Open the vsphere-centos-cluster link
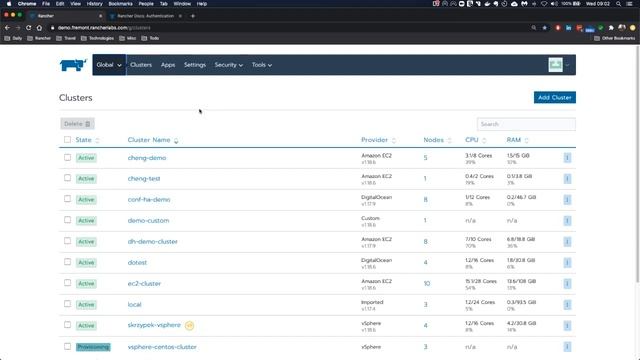The height and width of the screenshot is (360, 640). (x=162, y=347)
